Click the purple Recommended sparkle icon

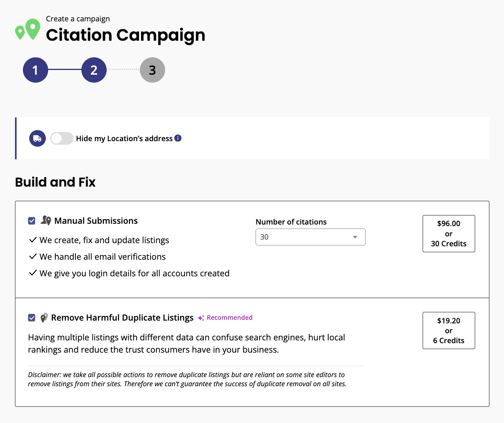tap(201, 318)
